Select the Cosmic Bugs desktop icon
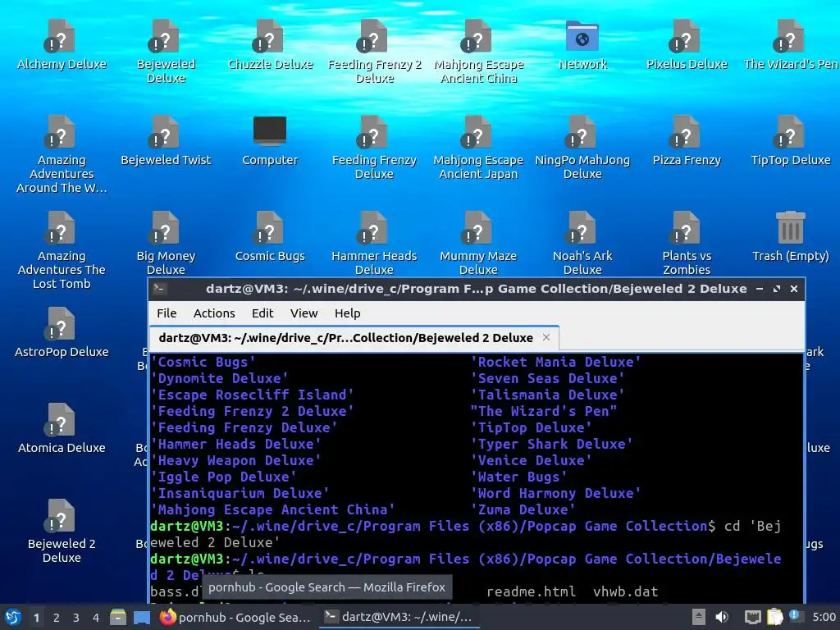This screenshot has width=840, height=630. click(270, 237)
